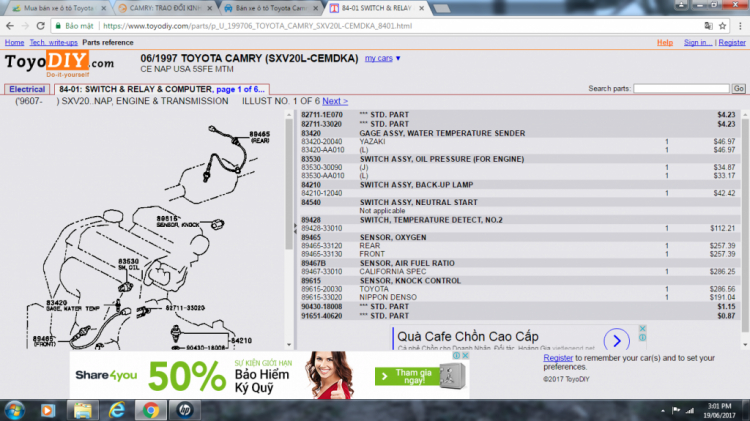
Task: Open the translate page icon
Action: pos(708,26)
